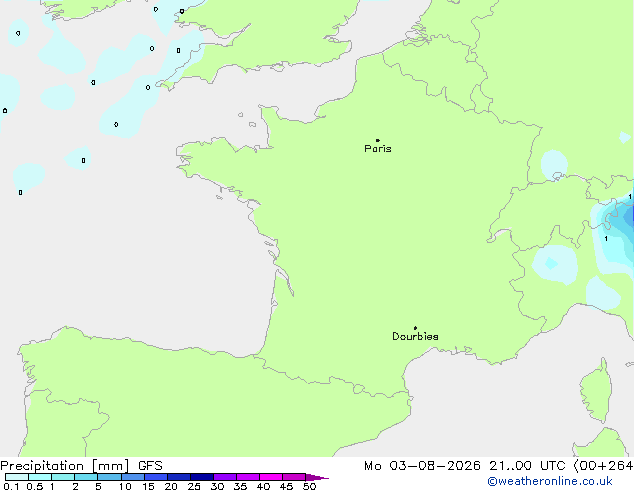Click the Dourbies city label
The height and width of the screenshot is (490, 634).
click(415, 336)
